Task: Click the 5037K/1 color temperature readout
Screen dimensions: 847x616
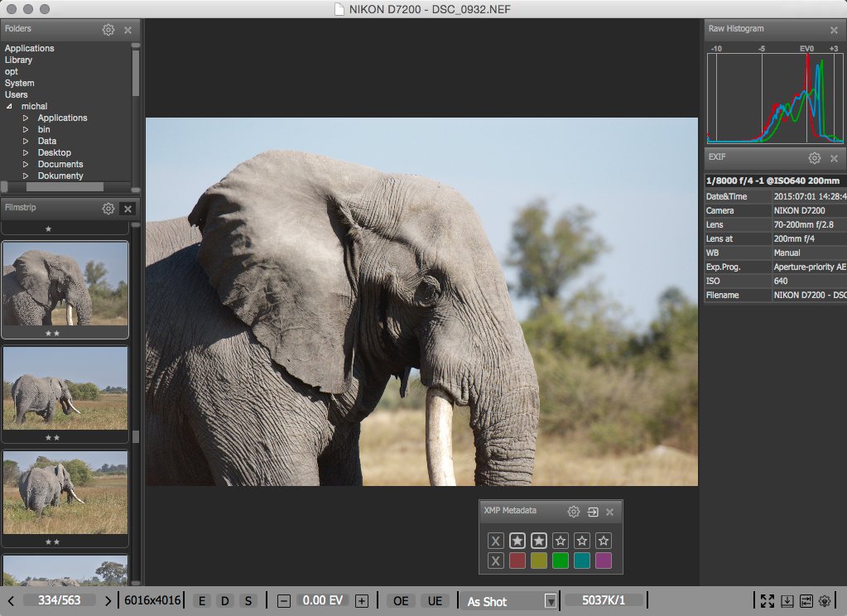Action: (604, 601)
